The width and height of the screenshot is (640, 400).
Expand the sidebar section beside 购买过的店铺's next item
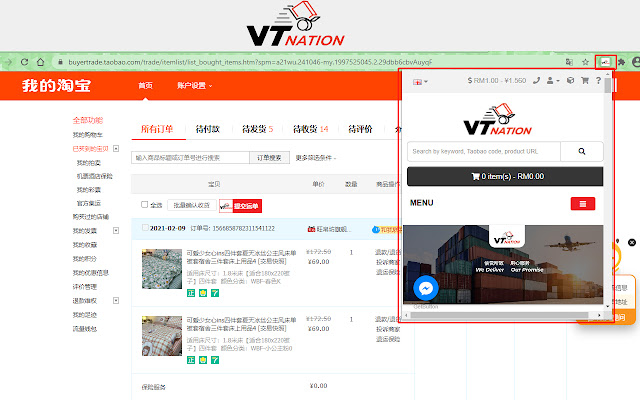coord(116,231)
